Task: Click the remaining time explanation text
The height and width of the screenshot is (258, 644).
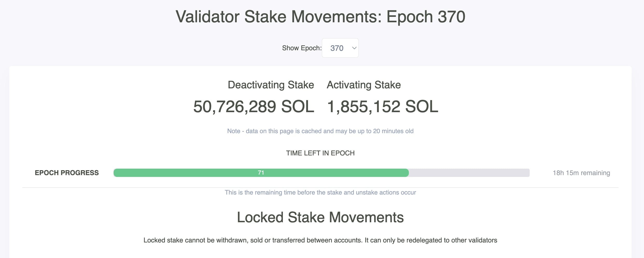Action: [320, 192]
